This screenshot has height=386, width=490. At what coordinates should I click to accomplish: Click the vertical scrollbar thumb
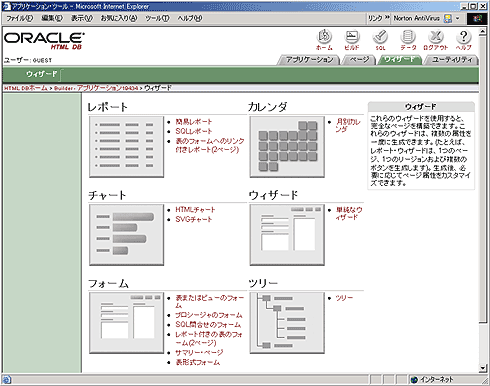pyautogui.click(x=483, y=179)
